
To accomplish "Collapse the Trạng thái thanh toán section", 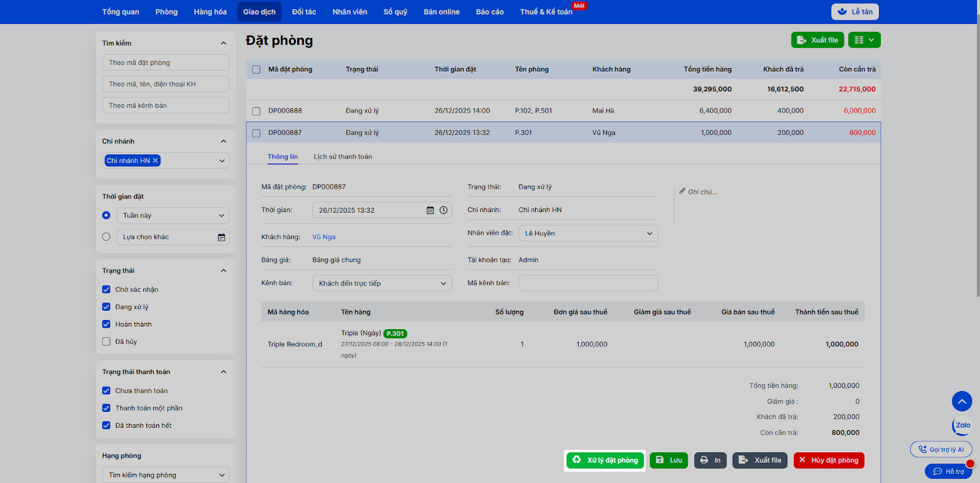I will coord(224,372).
